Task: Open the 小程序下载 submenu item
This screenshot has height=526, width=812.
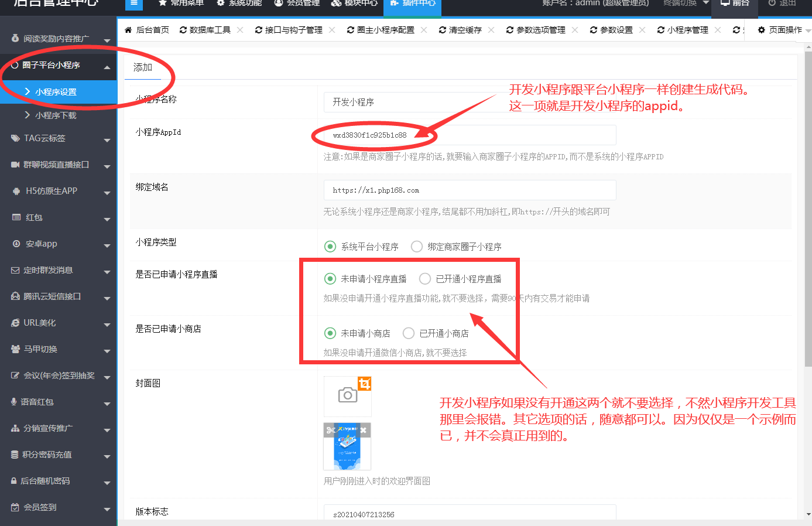Action: point(56,115)
